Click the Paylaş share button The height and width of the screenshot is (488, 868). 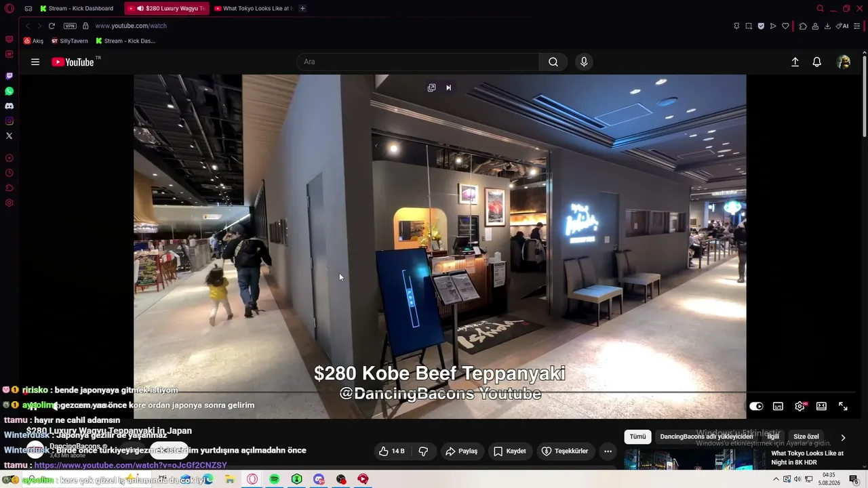click(x=461, y=451)
